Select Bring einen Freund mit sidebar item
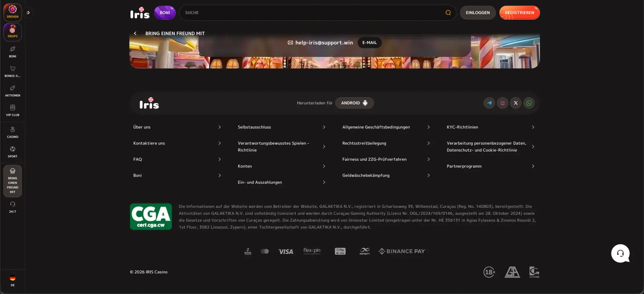The height and width of the screenshot is (294, 644). pyautogui.click(x=12, y=181)
